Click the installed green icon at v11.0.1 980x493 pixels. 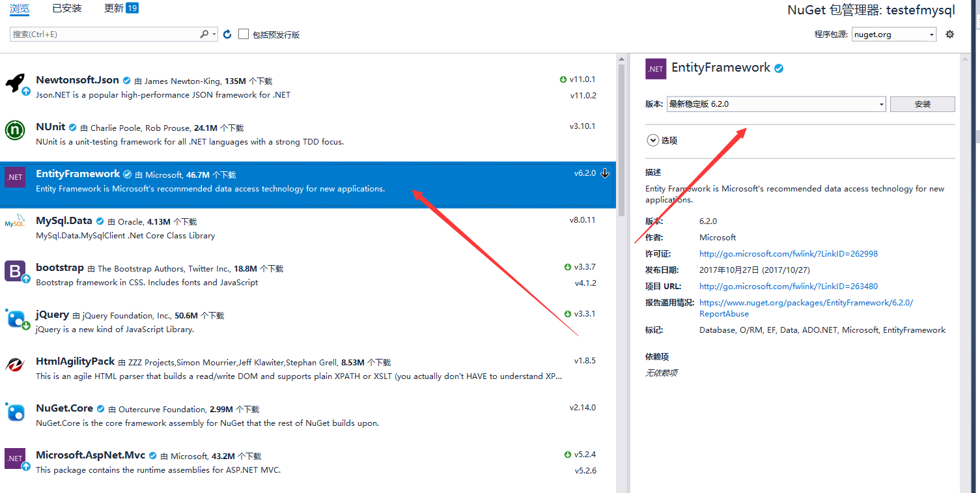click(x=563, y=79)
